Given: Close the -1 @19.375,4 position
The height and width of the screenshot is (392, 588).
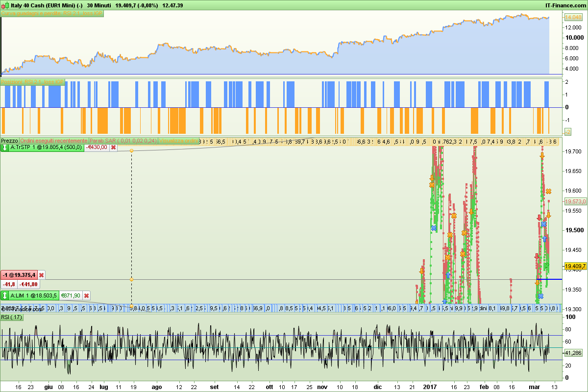Looking at the screenshot, I should [41, 275].
